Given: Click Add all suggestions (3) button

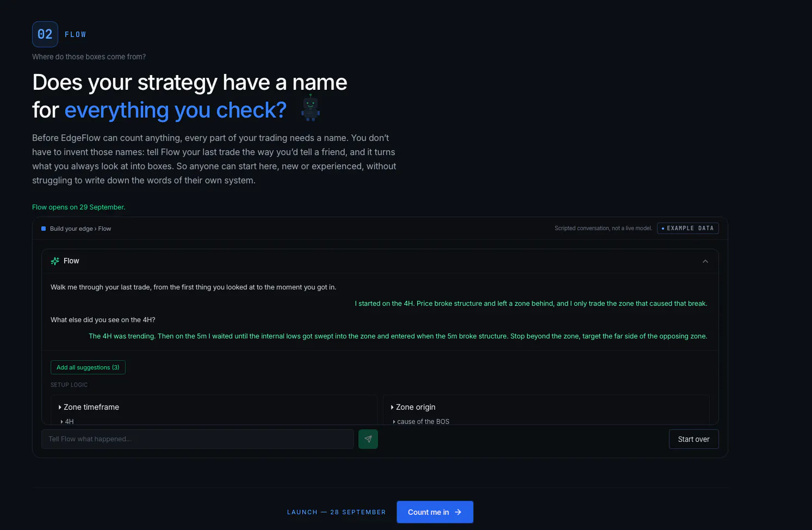Looking at the screenshot, I should 88,367.
